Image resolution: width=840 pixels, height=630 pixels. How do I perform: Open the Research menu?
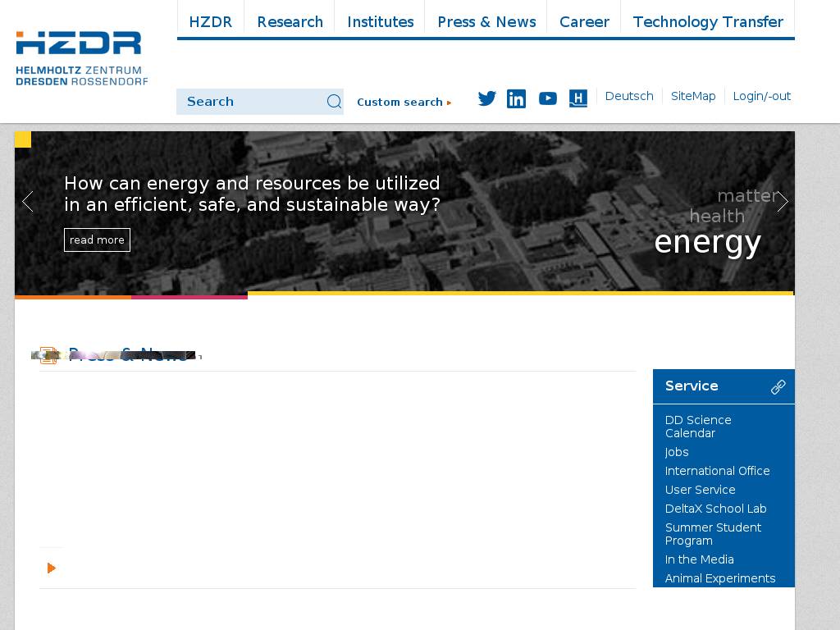290,22
